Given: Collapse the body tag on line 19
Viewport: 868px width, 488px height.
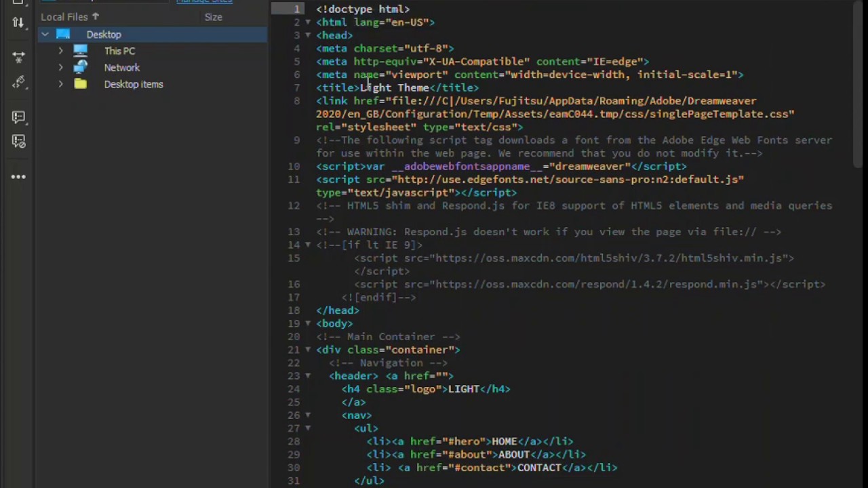Looking at the screenshot, I should tap(307, 323).
